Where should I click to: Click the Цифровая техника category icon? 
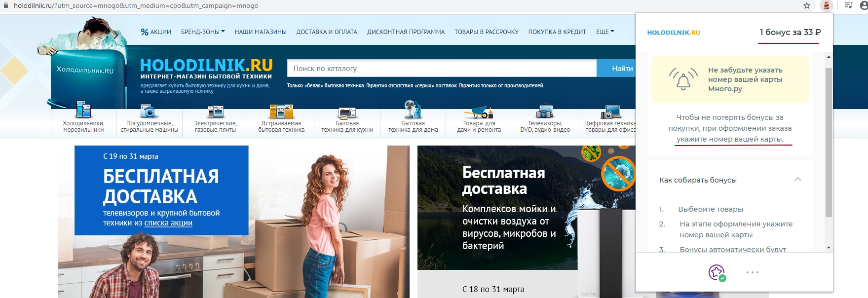point(610,112)
